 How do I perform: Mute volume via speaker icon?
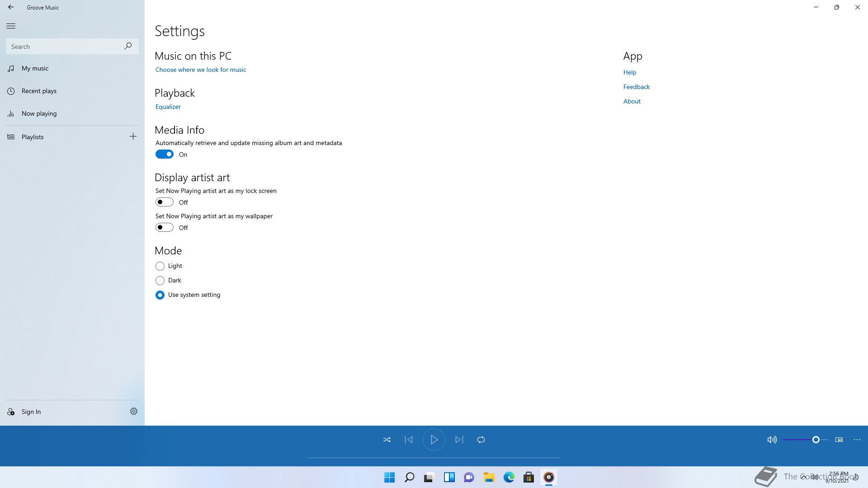[x=772, y=440]
